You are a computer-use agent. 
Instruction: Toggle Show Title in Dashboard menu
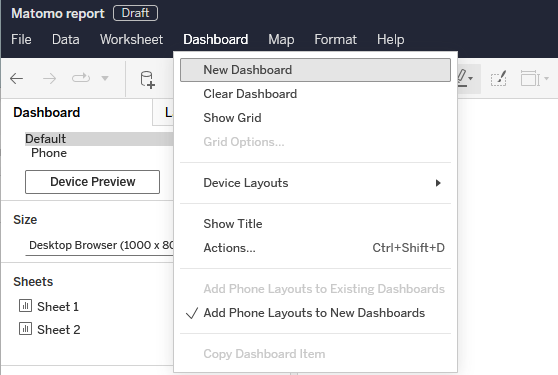315,224
